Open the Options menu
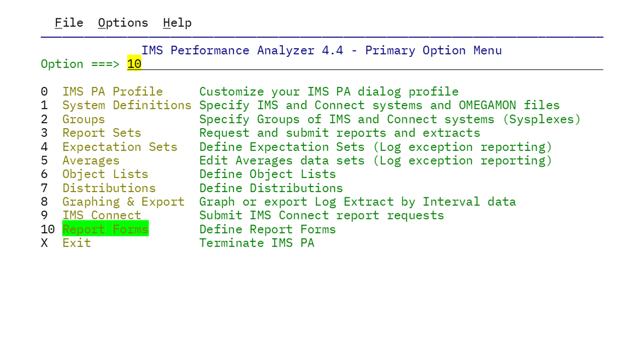 coord(123,23)
